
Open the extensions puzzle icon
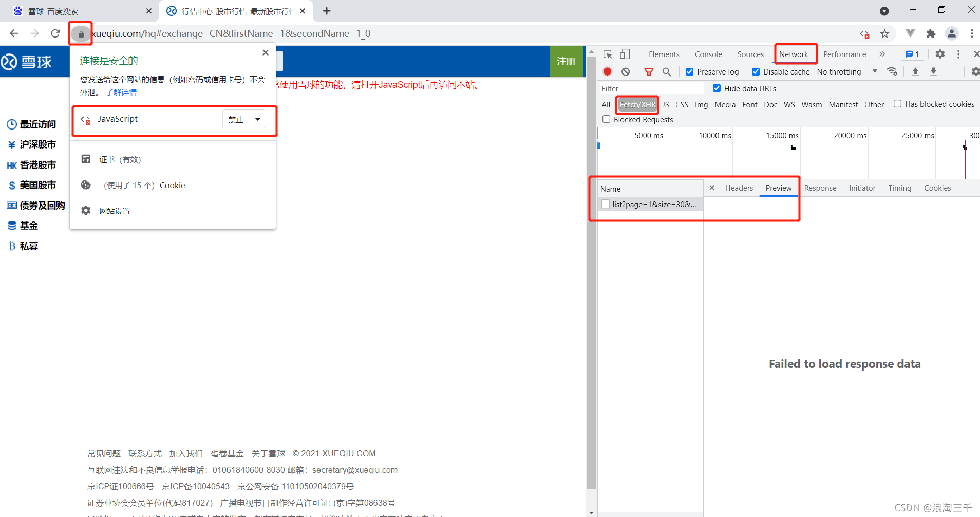(x=931, y=34)
